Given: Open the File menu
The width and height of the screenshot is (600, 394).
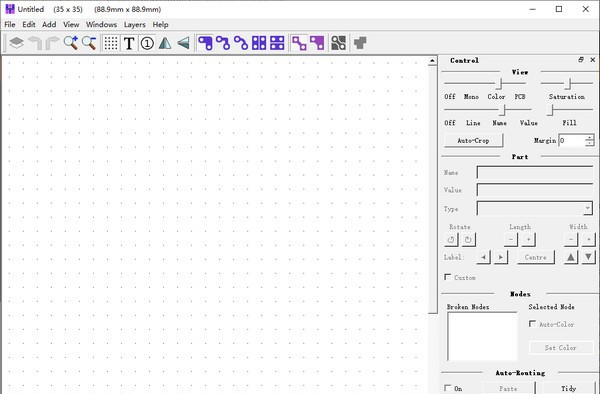Looking at the screenshot, I should click(10, 24).
